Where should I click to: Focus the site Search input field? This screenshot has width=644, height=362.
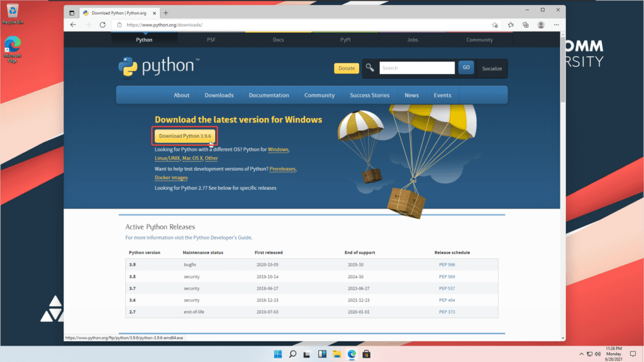point(417,68)
